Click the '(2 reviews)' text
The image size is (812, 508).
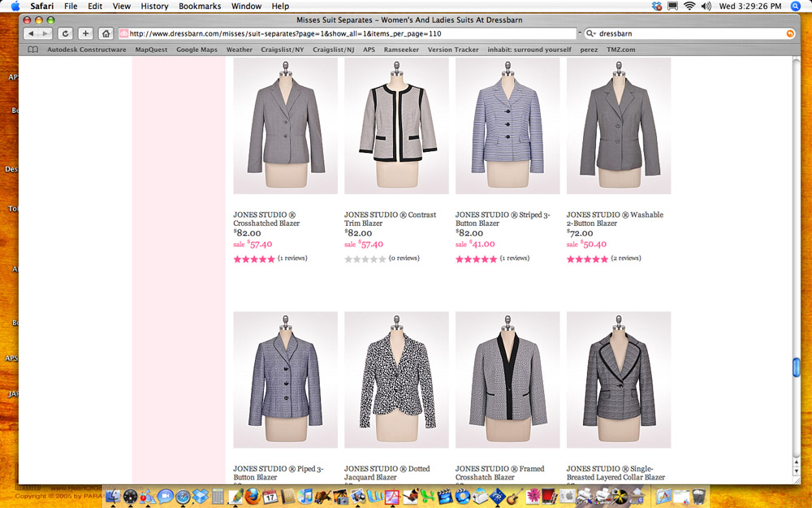626,258
